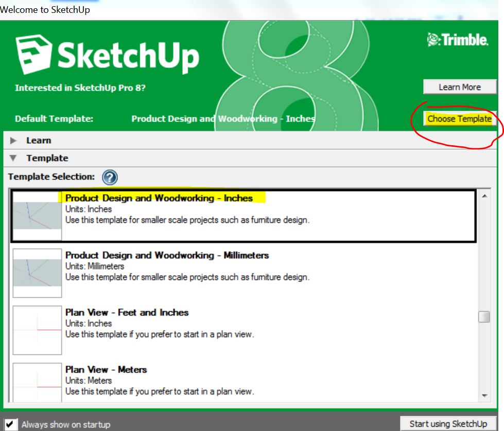Click the template list scrollbar thumb
The width and height of the screenshot is (504, 431).
484,317
